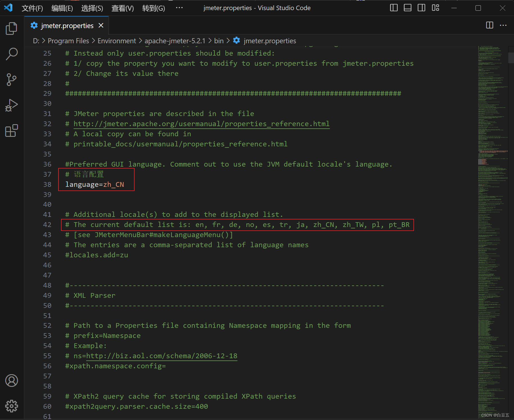Open the 选择(S) menu

[92, 8]
